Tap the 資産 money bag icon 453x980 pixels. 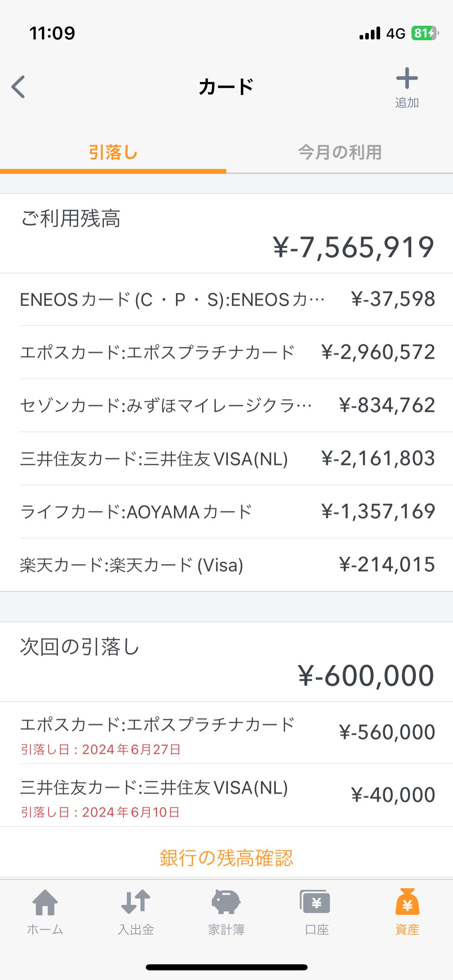tap(407, 912)
